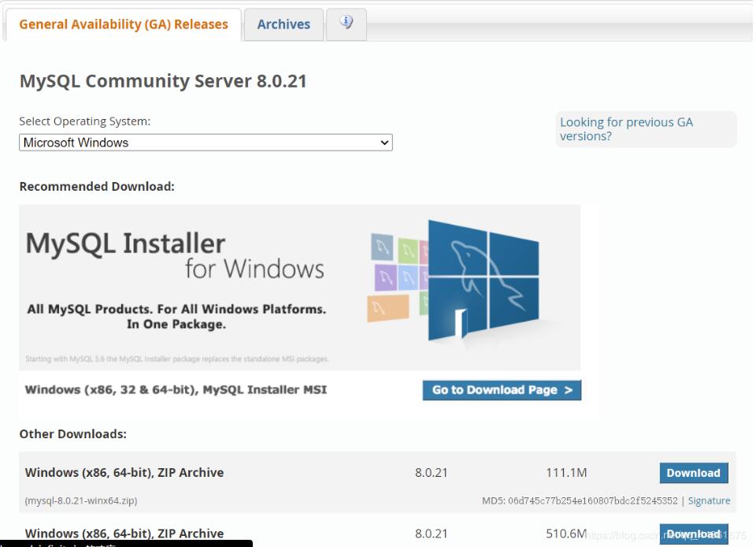Switch to the Archives tab
Viewport: 756px width, 547px height.
[283, 24]
